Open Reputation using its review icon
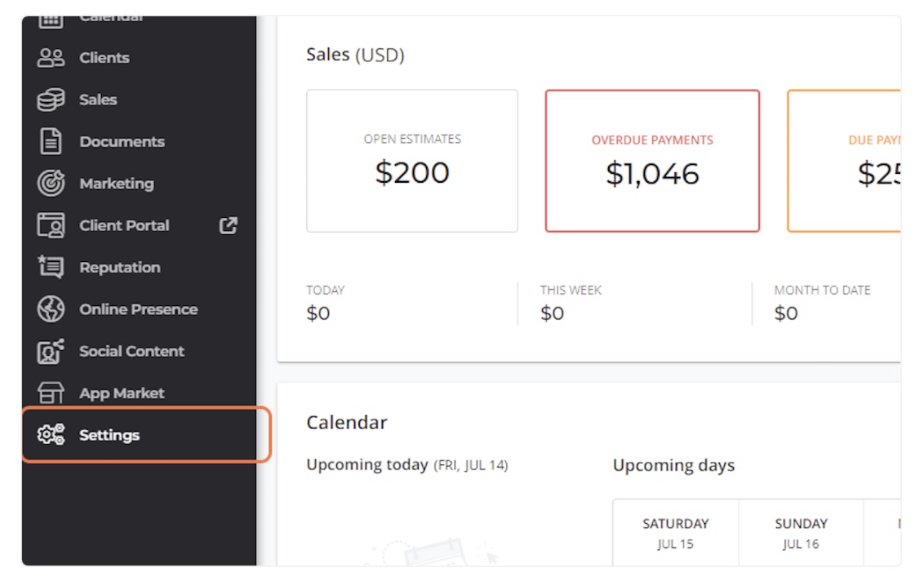 click(x=51, y=267)
